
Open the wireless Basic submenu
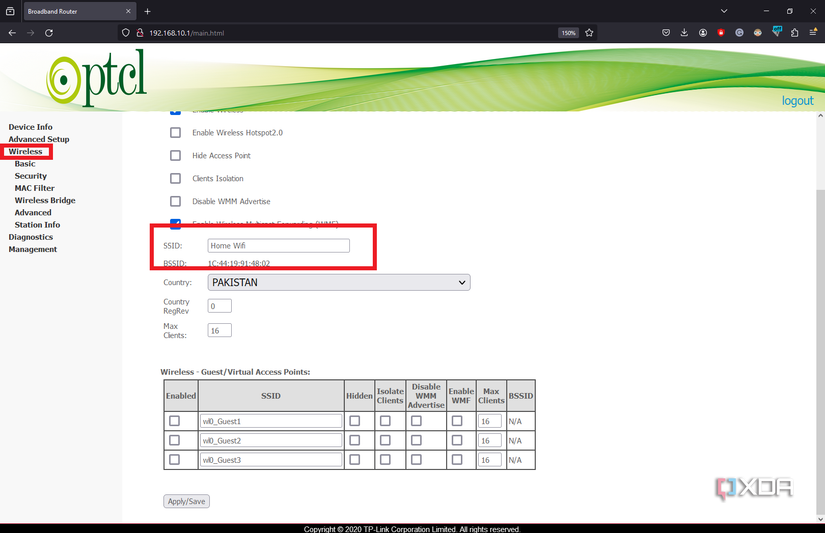[25, 164]
